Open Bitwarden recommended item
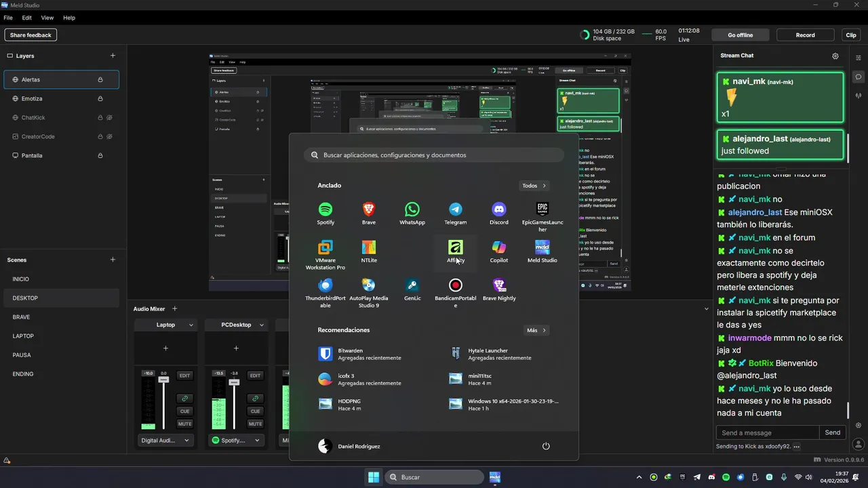 click(370, 354)
